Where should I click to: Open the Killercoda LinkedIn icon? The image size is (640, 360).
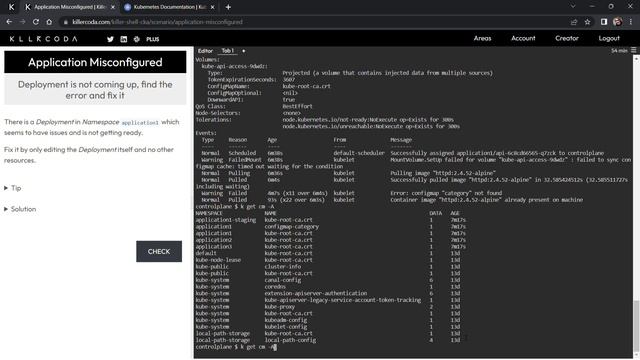pyautogui.click(x=124, y=39)
